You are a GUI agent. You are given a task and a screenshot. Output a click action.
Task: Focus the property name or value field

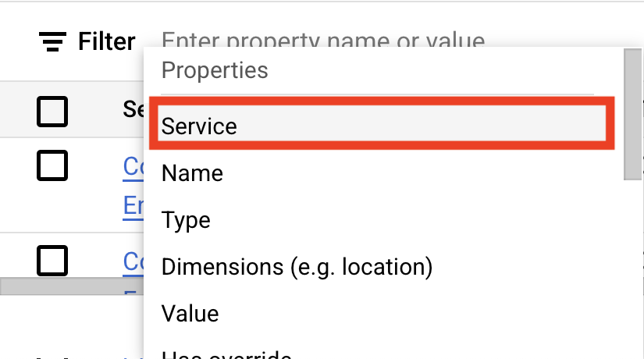[x=322, y=40]
